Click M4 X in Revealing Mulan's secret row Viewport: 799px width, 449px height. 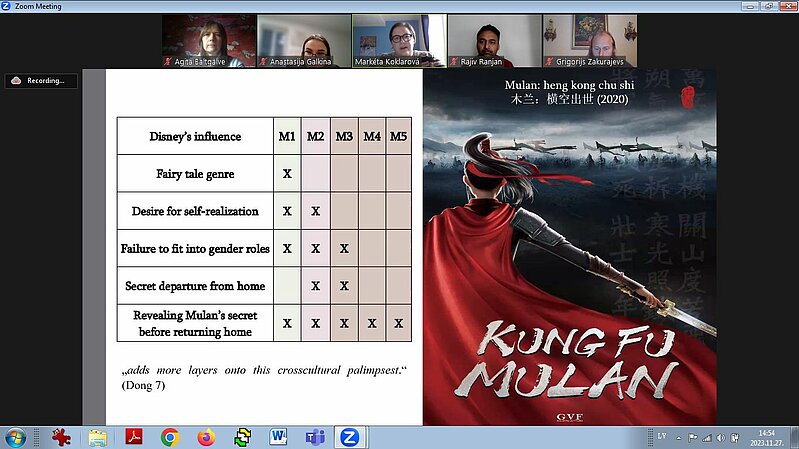(372, 324)
